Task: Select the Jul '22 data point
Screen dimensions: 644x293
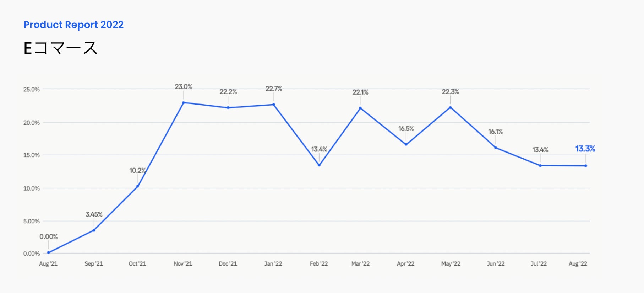Action: click(x=540, y=166)
